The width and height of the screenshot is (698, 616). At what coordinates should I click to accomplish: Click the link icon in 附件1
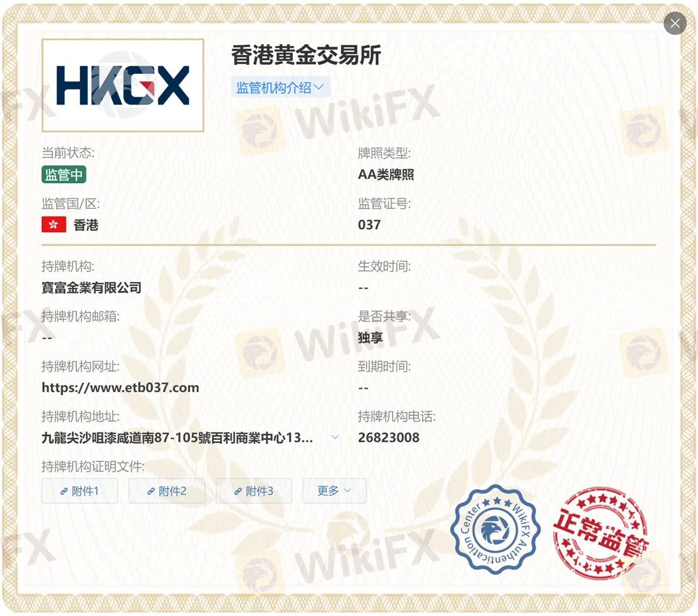(64, 492)
